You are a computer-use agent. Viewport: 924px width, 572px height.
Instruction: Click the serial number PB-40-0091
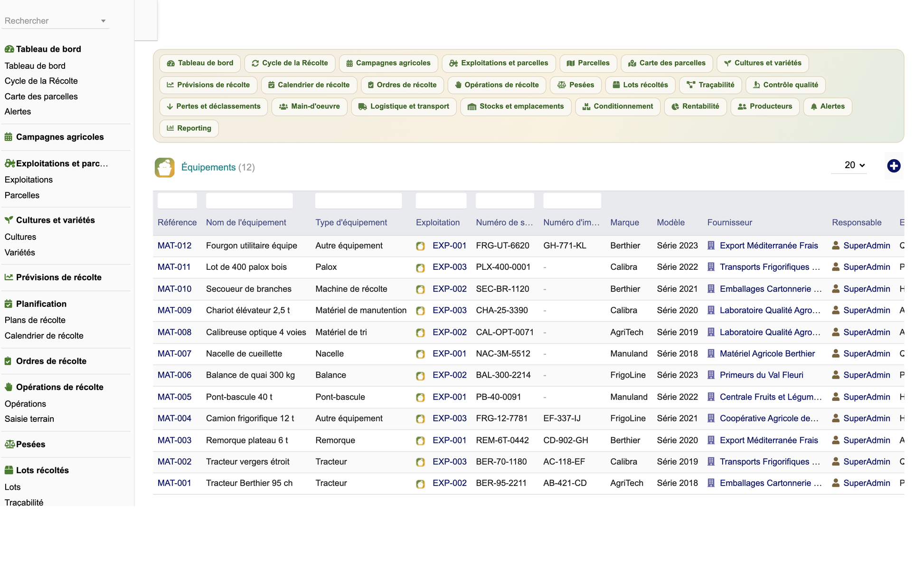pos(498,397)
